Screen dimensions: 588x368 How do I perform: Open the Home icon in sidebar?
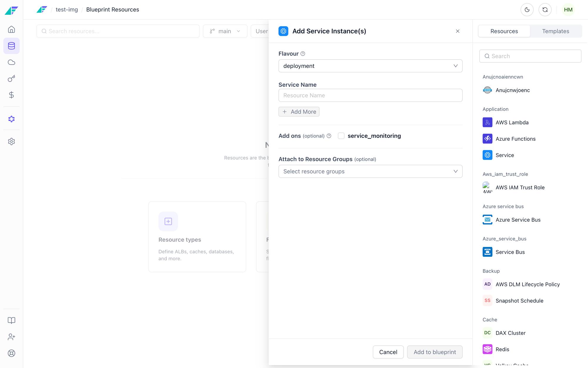[11, 29]
